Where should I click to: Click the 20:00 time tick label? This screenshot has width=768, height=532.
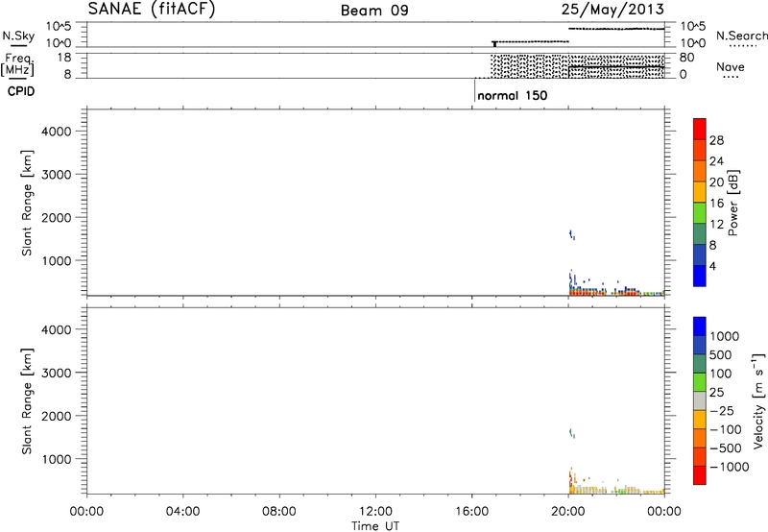[568, 512]
